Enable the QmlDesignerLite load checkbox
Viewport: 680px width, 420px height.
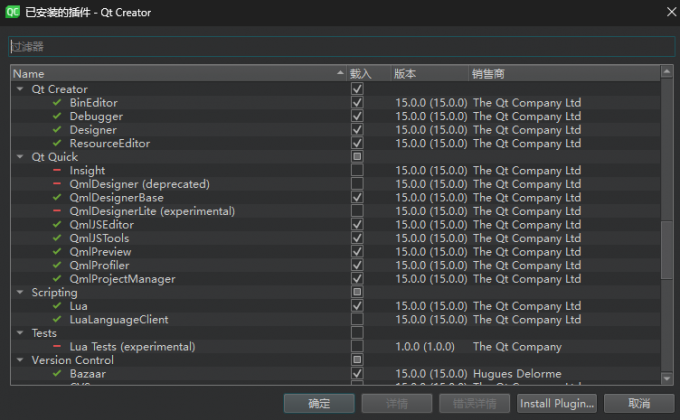[x=357, y=211]
